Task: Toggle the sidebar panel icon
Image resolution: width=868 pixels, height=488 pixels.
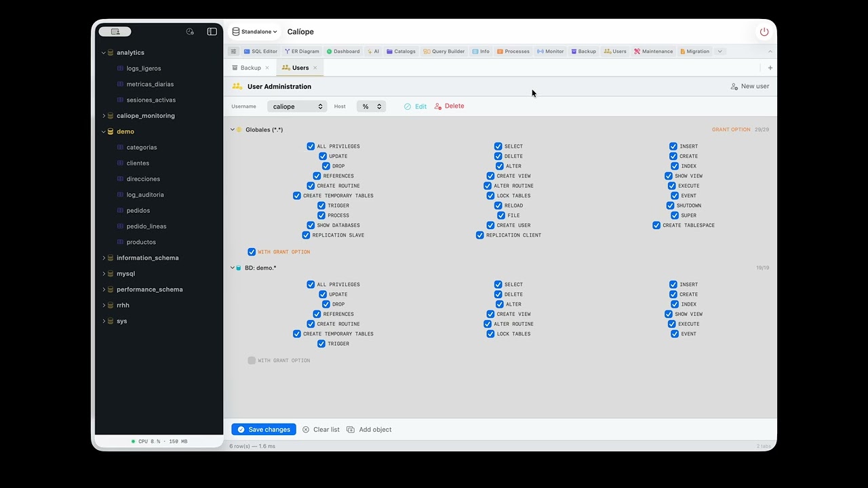Action: (212, 32)
